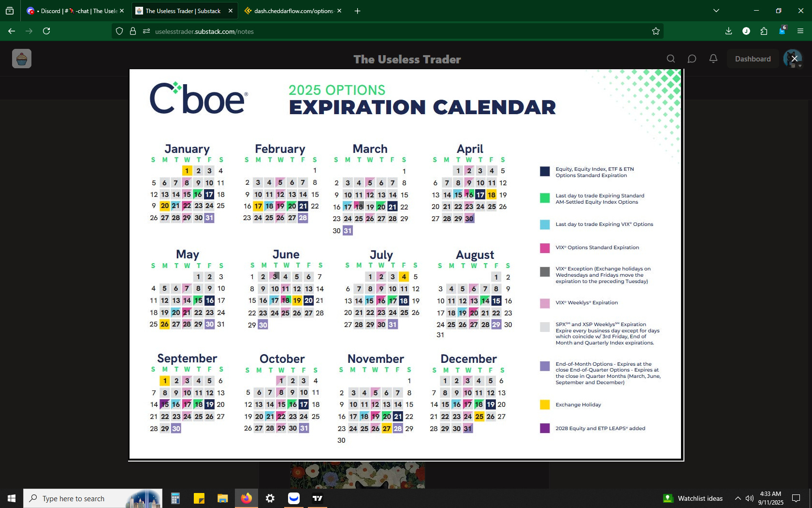Open Substack search magnifier icon
The height and width of the screenshot is (508, 812).
coord(671,59)
